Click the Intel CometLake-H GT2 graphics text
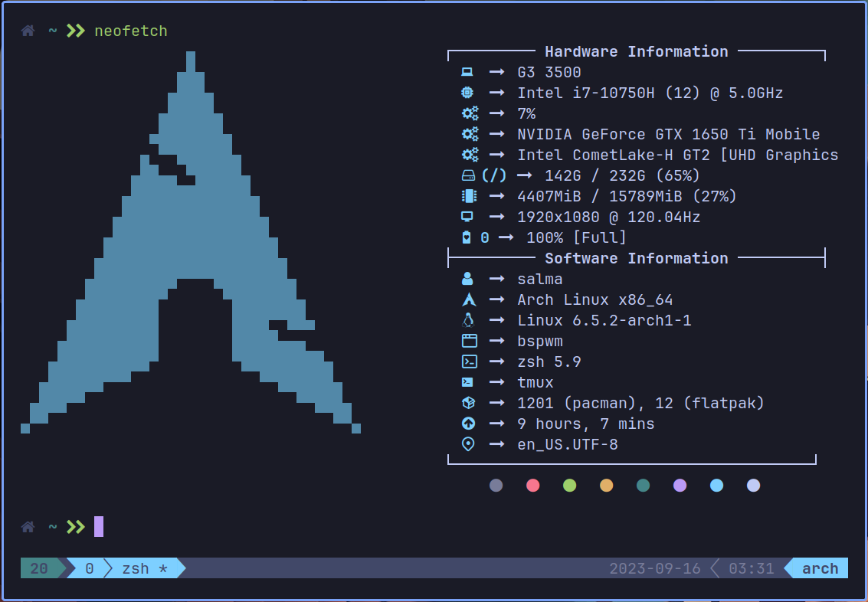868x602 pixels. [677, 155]
